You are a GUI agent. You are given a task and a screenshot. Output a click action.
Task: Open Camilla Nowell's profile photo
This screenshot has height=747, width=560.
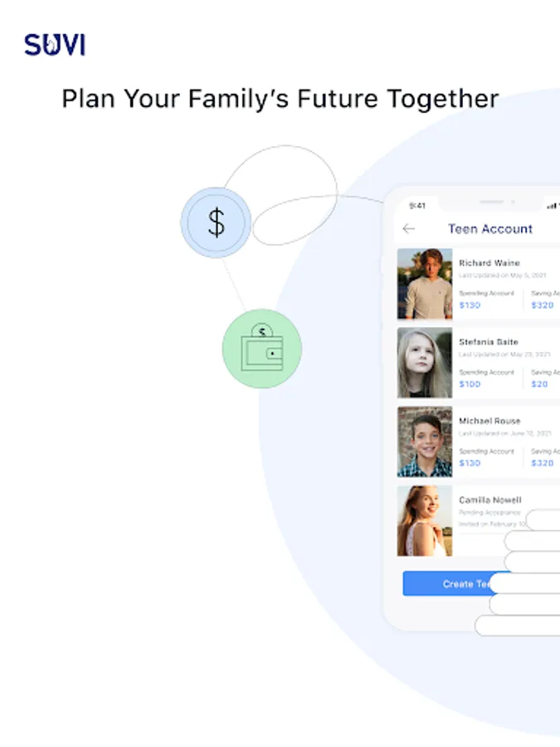425,520
